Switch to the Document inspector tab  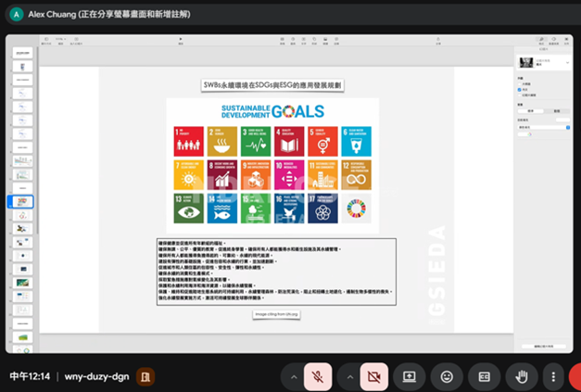(566, 41)
